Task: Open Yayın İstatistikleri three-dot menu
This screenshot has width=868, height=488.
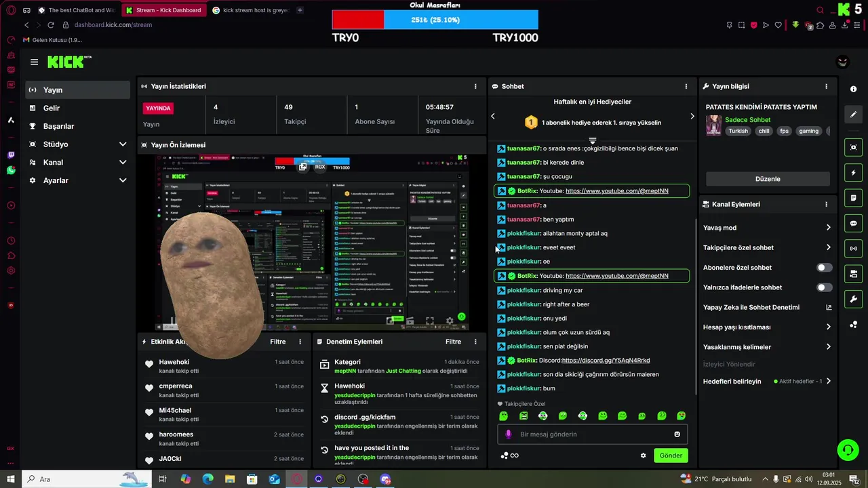Action: point(475,87)
